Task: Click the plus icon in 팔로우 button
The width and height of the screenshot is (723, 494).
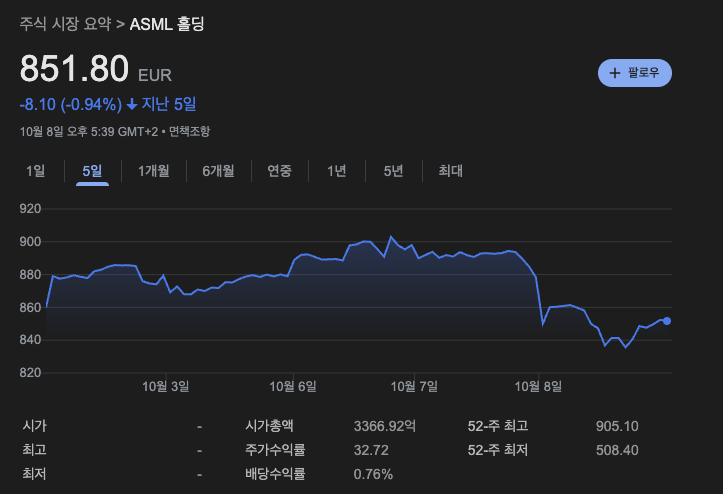Action: point(615,73)
